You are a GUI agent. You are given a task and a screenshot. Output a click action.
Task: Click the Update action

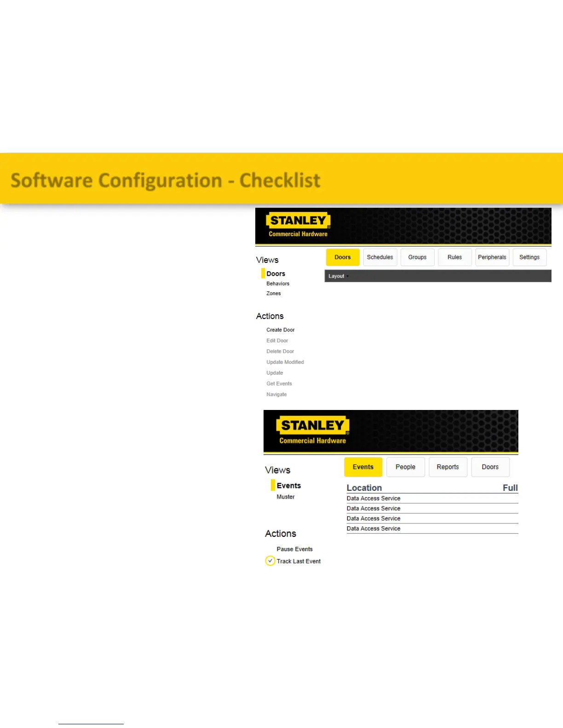pyautogui.click(x=275, y=373)
